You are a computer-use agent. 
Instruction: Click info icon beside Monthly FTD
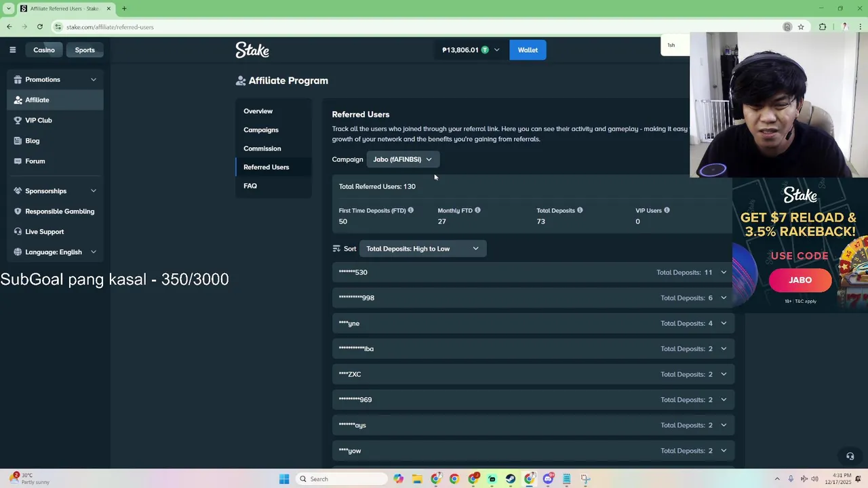click(x=477, y=210)
